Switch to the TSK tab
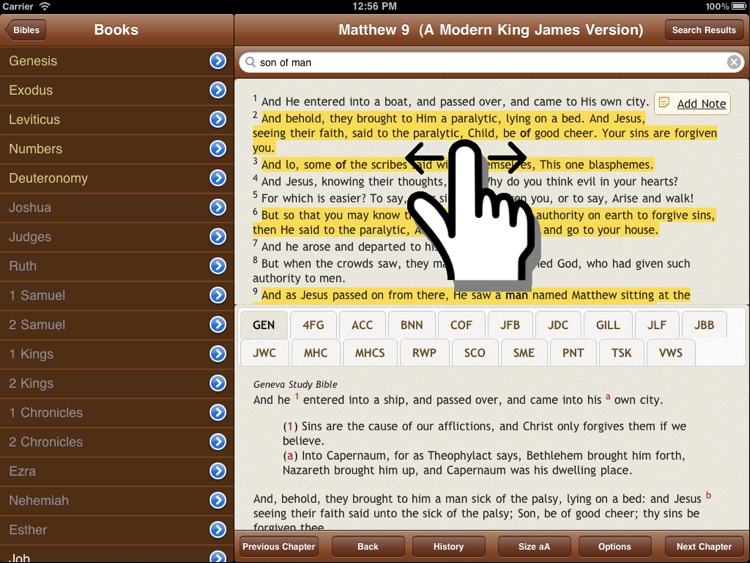This screenshot has width=750, height=563. [621, 353]
